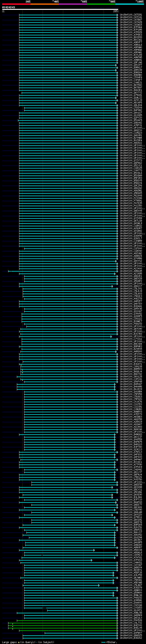Select the UniRef100_B3TLR8 label
The height and width of the screenshot is (644, 146).
coord(131,55)
